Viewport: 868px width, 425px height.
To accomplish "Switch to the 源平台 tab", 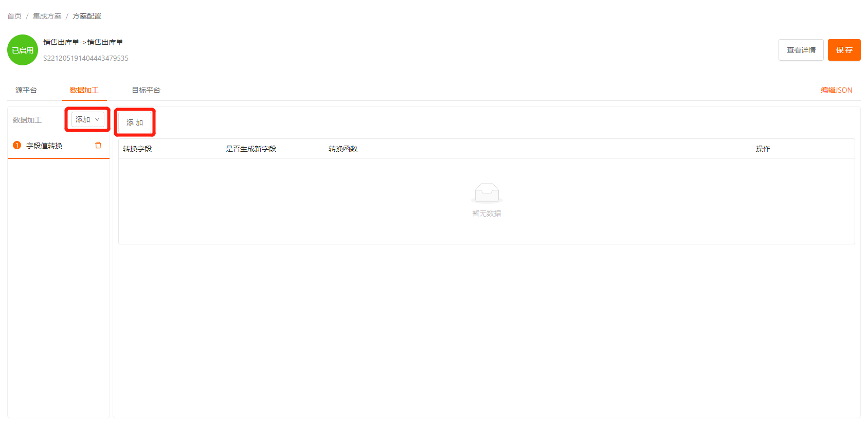I will click(x=26, y=90).
